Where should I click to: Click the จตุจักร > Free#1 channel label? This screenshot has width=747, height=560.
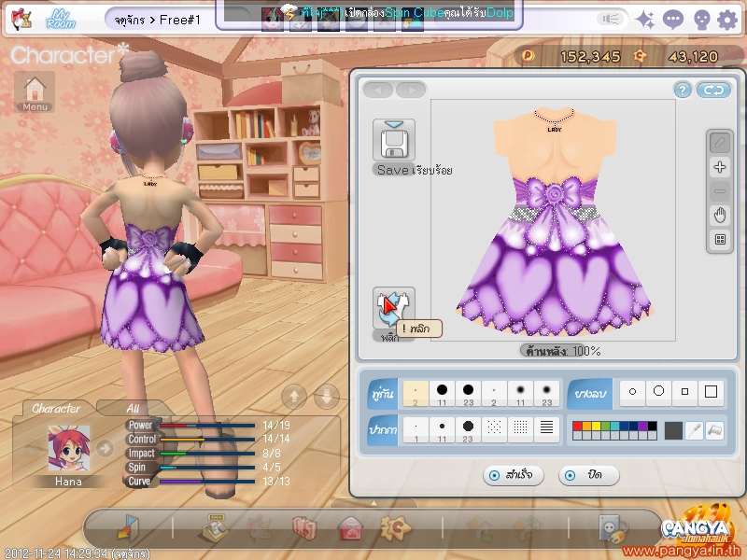point(157,20)
